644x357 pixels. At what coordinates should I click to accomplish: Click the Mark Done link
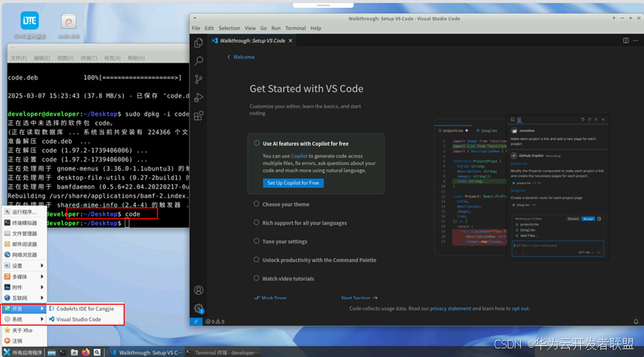click(x=270, y=298)
